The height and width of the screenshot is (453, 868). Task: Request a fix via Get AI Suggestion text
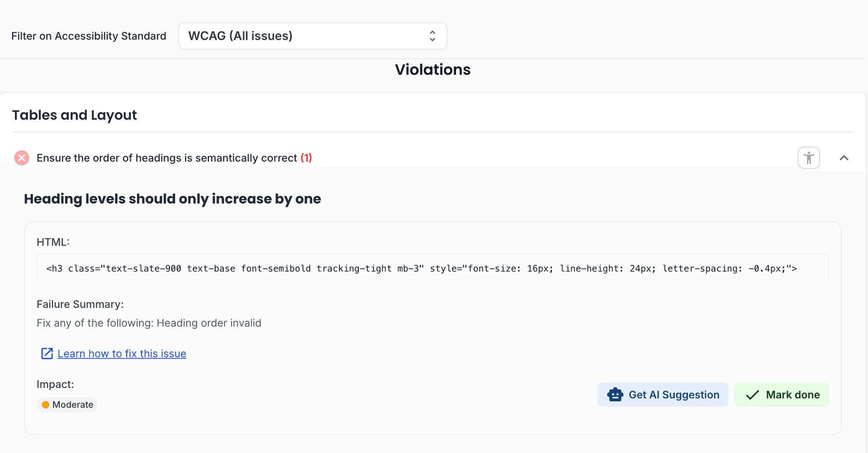(673, 394)
